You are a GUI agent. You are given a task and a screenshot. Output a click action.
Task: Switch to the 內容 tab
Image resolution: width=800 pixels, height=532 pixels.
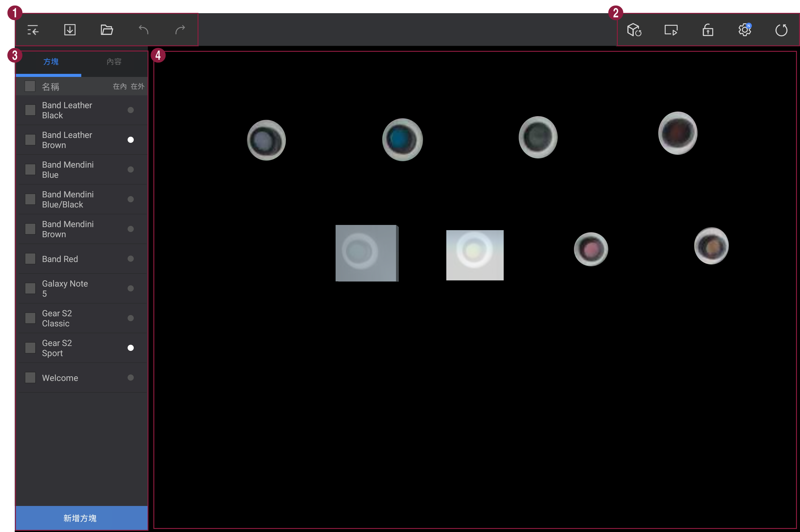pyautogui.click(x=114, y=62)
